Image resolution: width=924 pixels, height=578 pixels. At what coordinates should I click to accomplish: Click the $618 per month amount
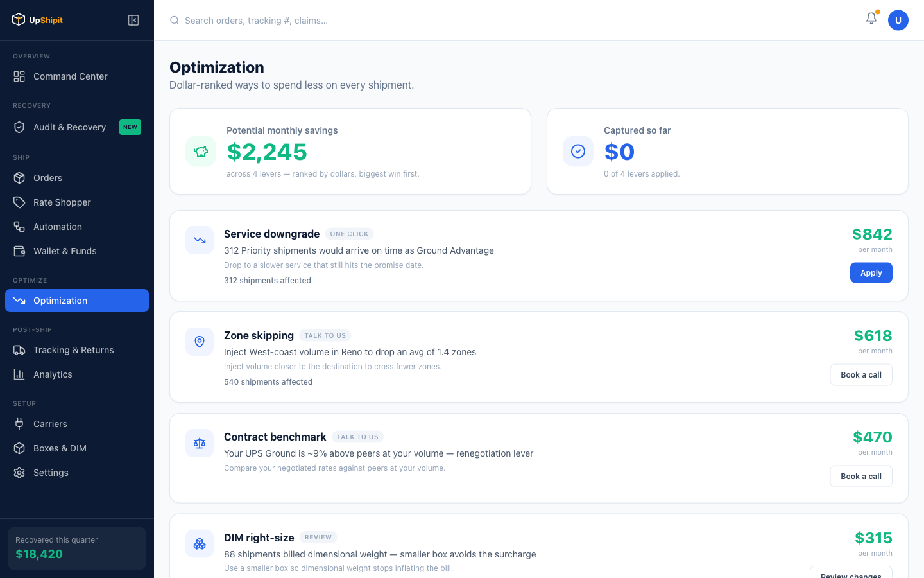873,336
